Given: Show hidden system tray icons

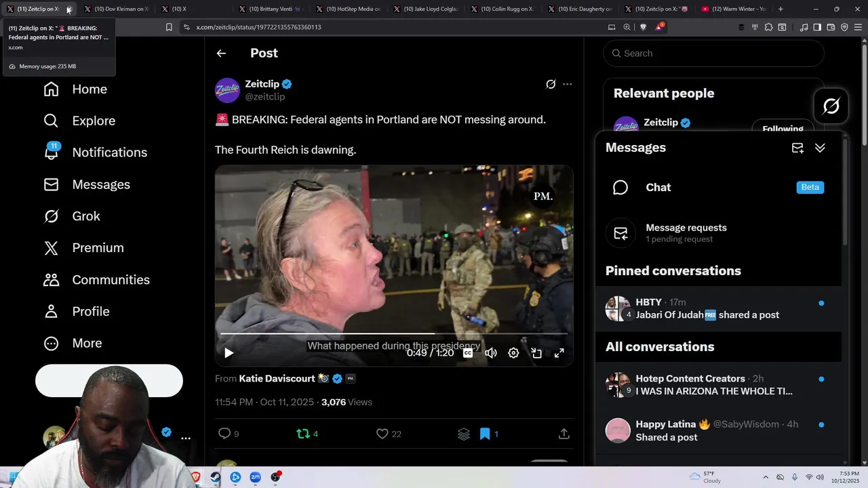Looking at the screenshot, I should tap(766, 477).
